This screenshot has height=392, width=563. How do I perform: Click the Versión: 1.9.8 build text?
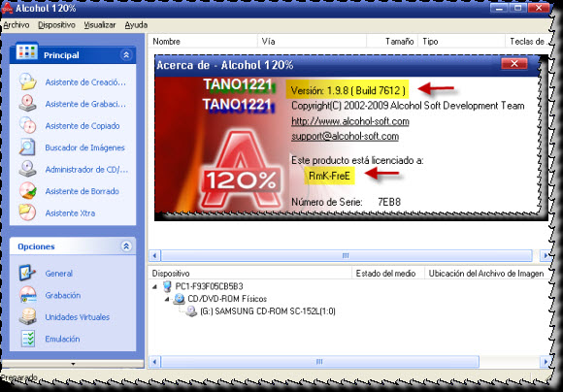(348, 90)
